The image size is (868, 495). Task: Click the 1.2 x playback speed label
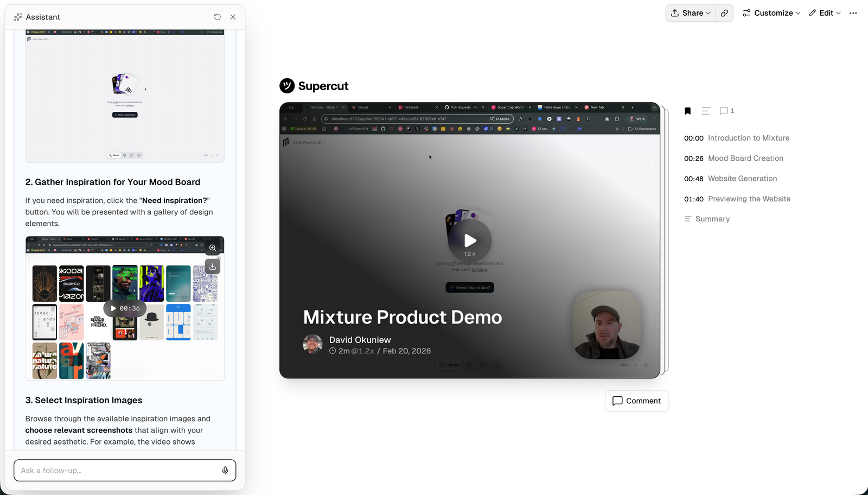click(x=470, y=254)
